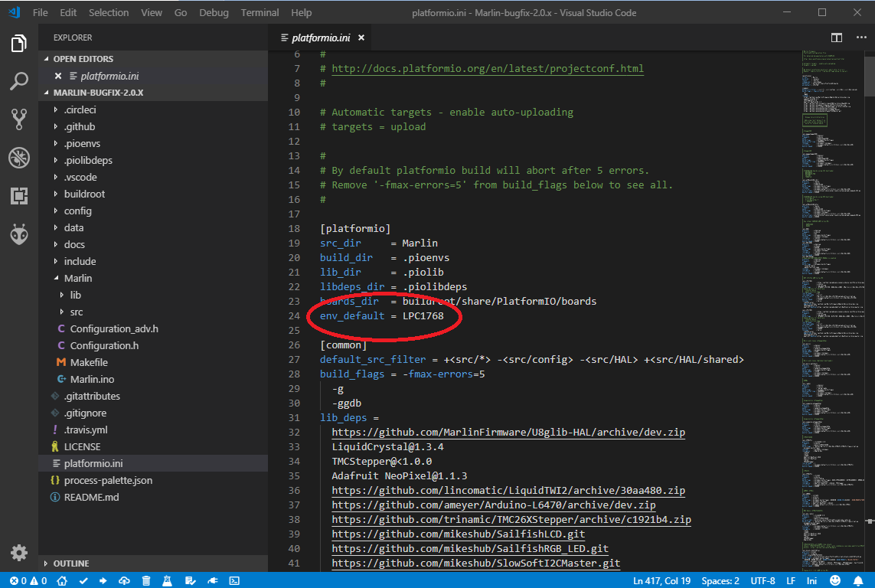
Task: Open the Debug menu
Action: (x=214, y=12)
